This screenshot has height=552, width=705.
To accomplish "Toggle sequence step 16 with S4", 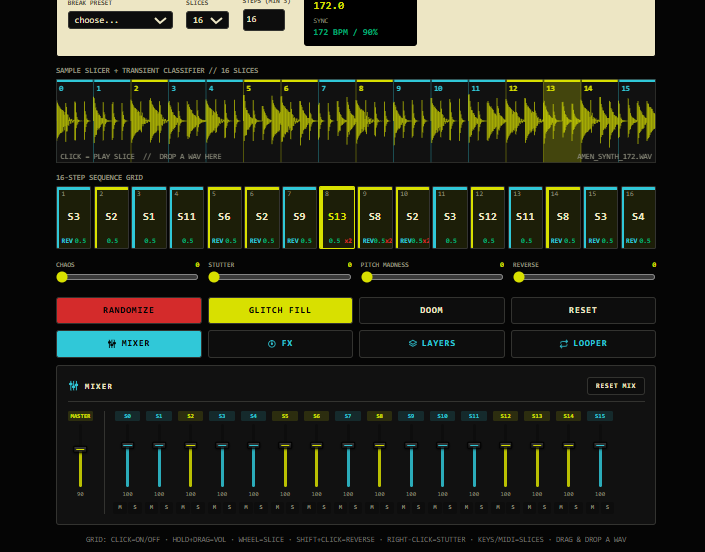I will [x=638, y=218].
